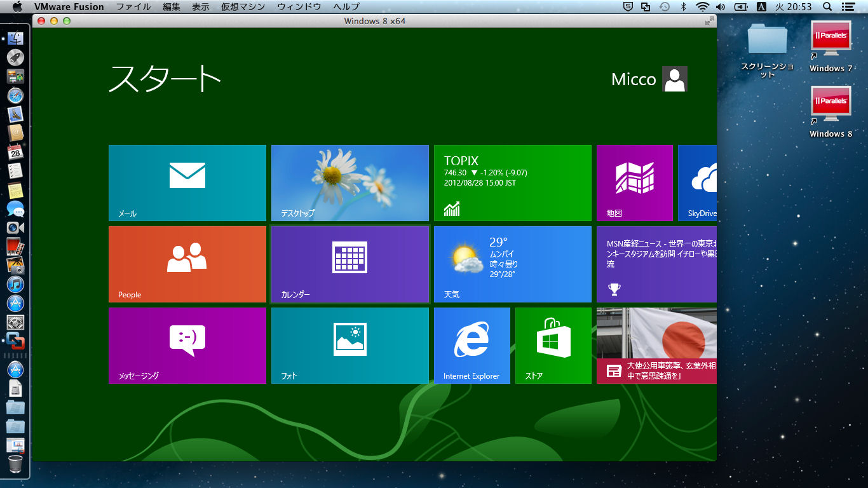Click the full screen arrows in VMware window
The height and width of the screenshot is (488, 868).
710,21
